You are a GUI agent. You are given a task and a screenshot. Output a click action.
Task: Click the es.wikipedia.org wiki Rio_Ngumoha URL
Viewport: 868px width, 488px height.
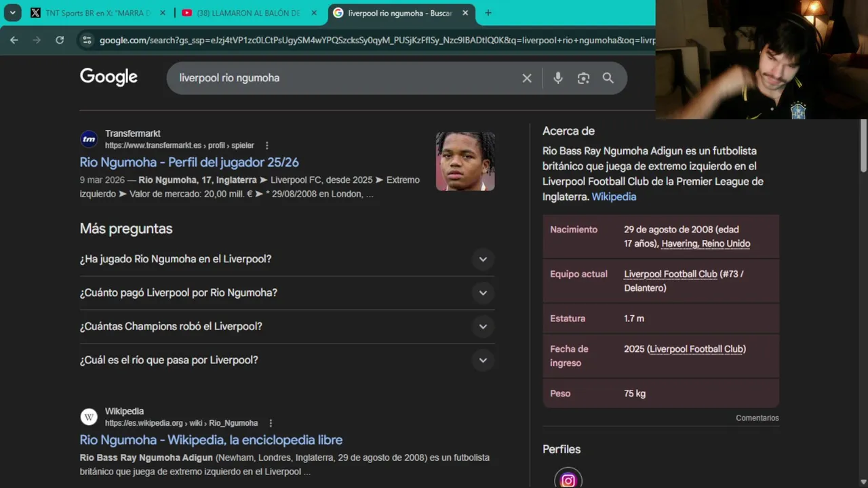(x=182, y=423)
